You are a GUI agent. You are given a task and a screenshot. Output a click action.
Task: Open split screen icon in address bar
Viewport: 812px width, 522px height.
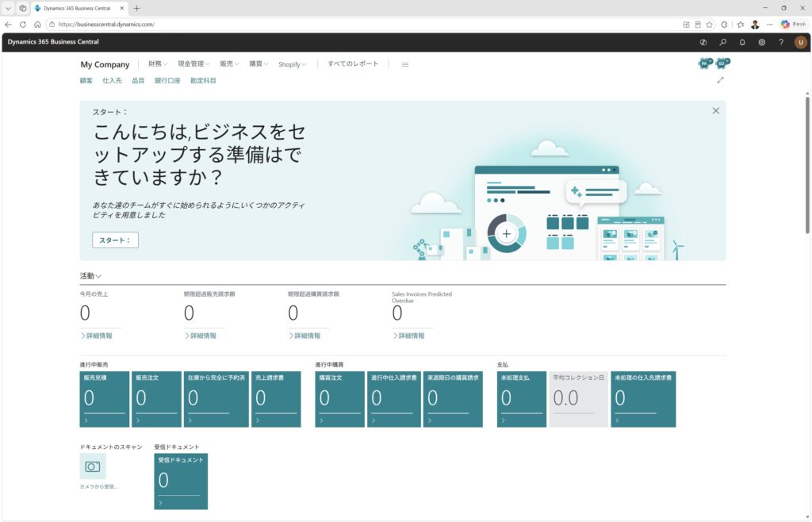[686, 25]
